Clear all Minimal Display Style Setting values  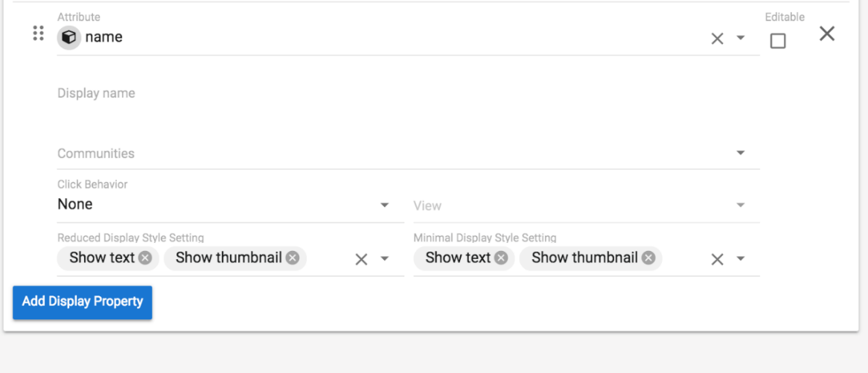click(x=717, y=259)
